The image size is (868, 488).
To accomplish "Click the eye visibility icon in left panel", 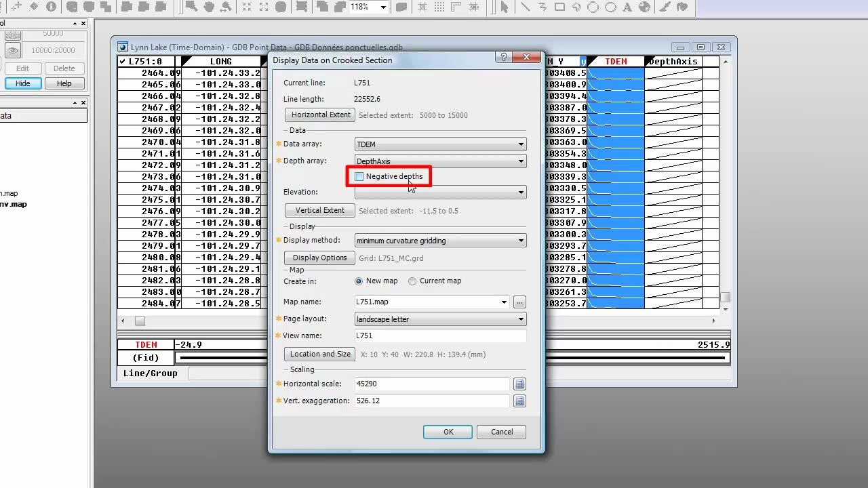I will point(13,50).
